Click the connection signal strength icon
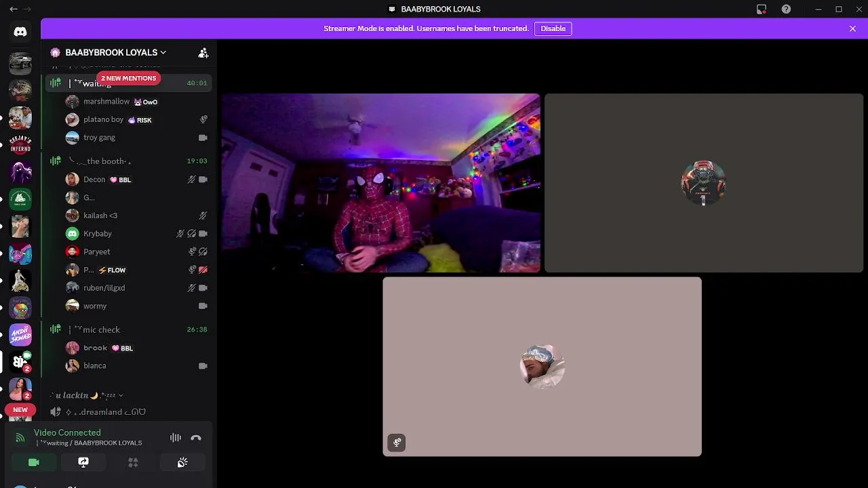The width and height of the screenshot is (868, 488). point(20,438)
